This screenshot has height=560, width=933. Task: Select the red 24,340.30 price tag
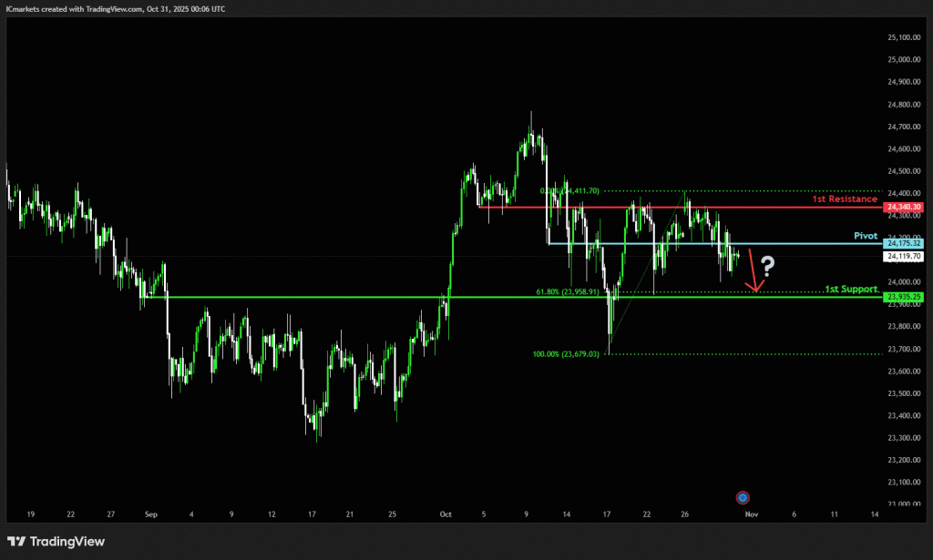tap(903, 208)
